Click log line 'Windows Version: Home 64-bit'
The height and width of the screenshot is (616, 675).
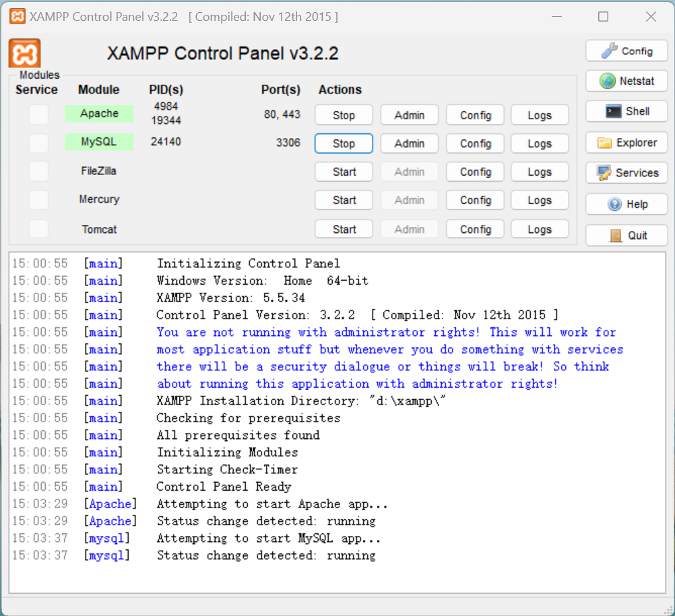pyautogui.click(x=263, y=281)
